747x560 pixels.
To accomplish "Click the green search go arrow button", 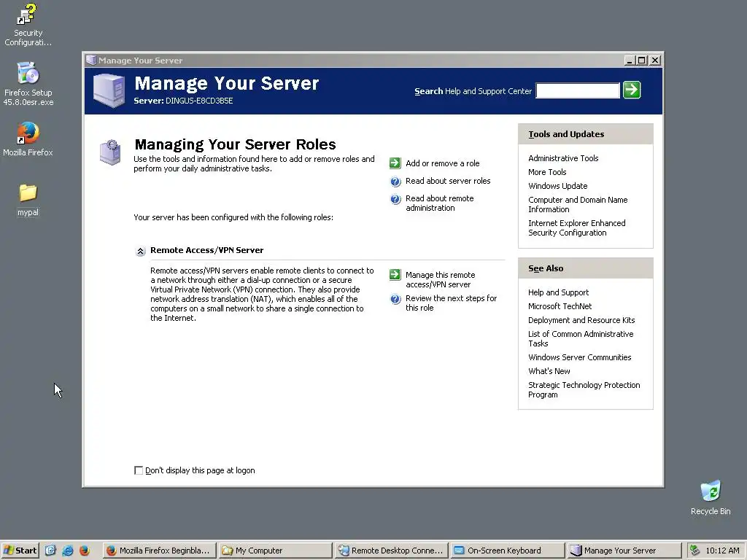I will (x=632, y=90).
